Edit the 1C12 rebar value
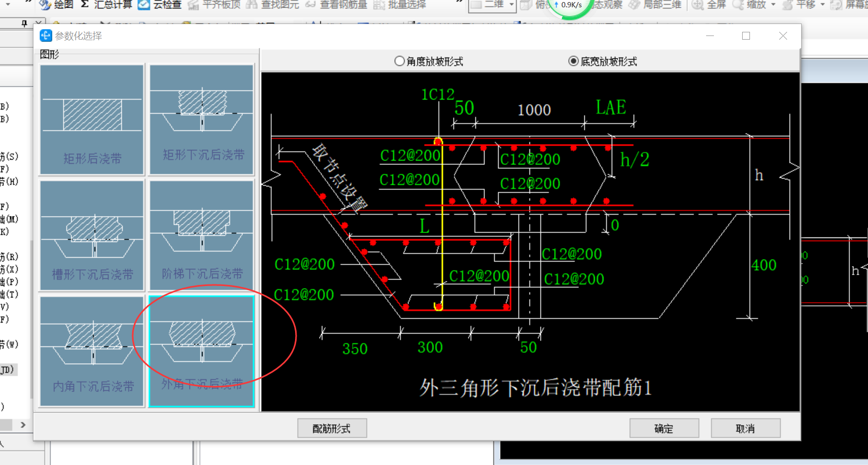 tap(438, 94)
